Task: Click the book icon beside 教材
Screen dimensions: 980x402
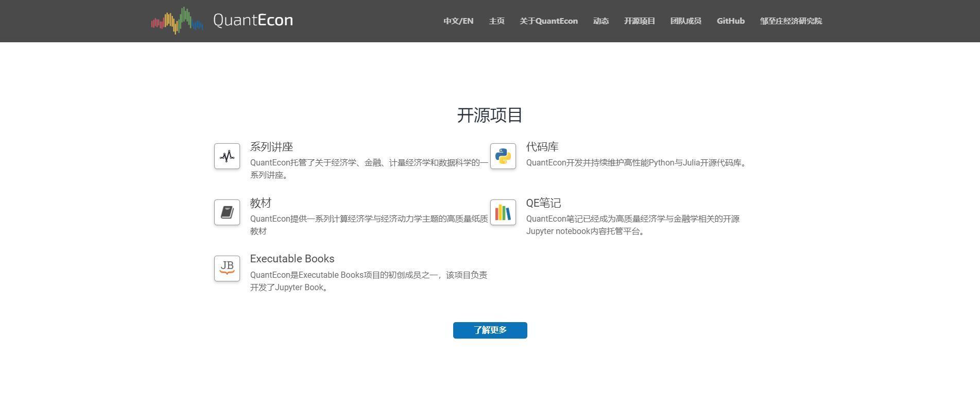Action: [x=227, y=212]
